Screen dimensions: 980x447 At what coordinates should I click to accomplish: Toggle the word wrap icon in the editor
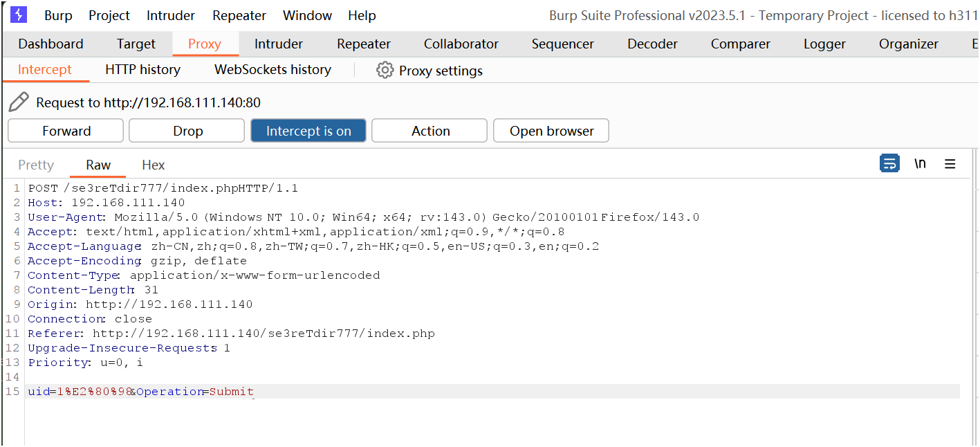coord(889,164)
